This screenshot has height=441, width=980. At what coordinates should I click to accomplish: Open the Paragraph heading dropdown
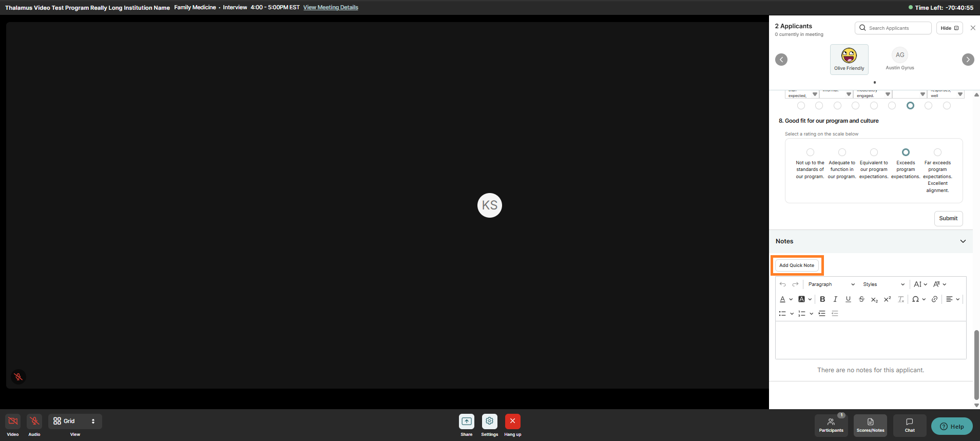[831, 284]
